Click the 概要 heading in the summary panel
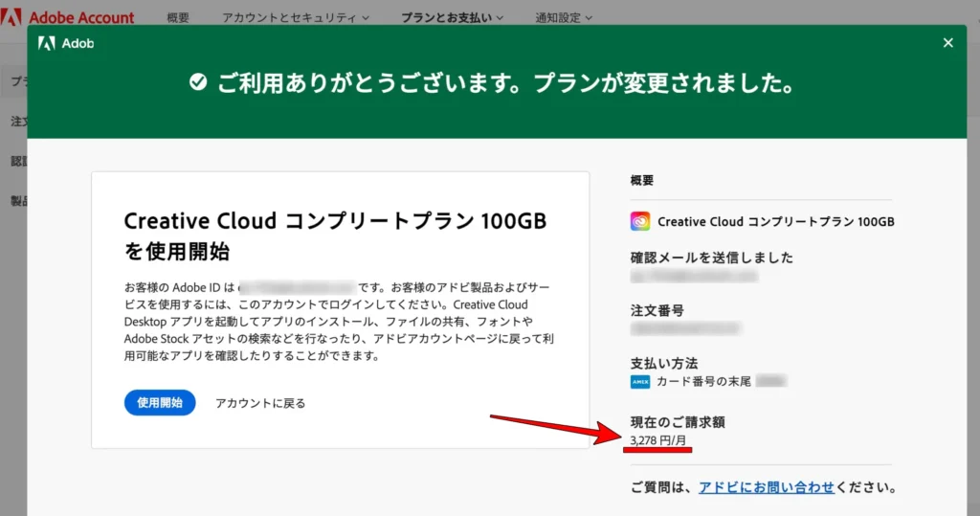The width and height of the screenshot is (980, 516). pos(642,181)
